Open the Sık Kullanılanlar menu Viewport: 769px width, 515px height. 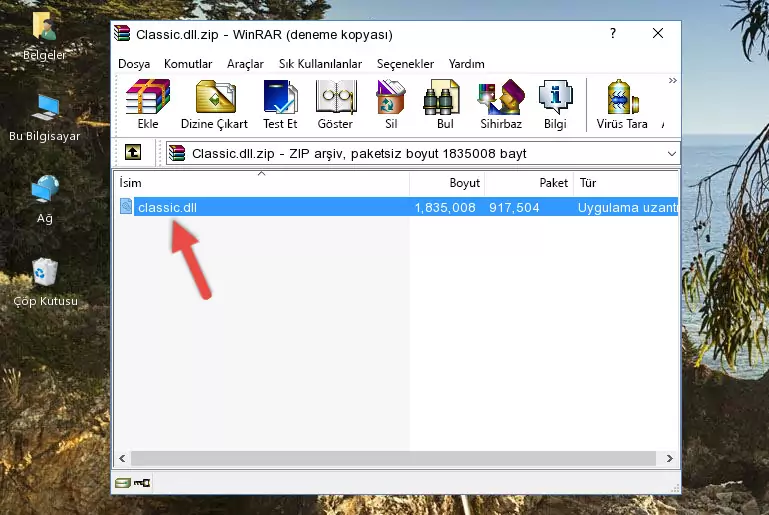(x=320, y=64)
